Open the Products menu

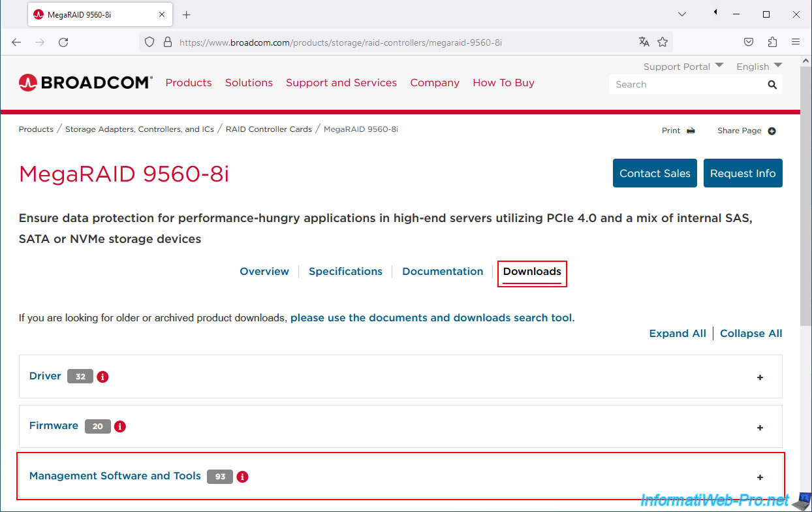189,83
